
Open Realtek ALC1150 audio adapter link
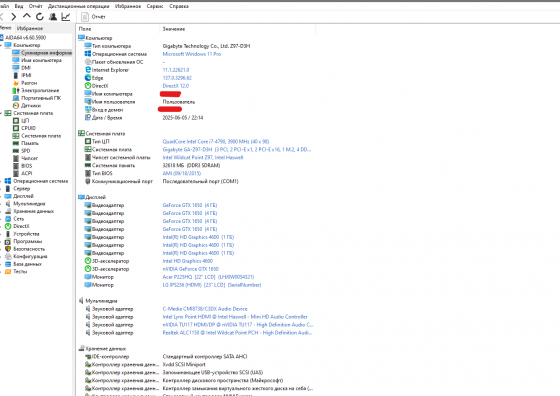coord(238,332)
